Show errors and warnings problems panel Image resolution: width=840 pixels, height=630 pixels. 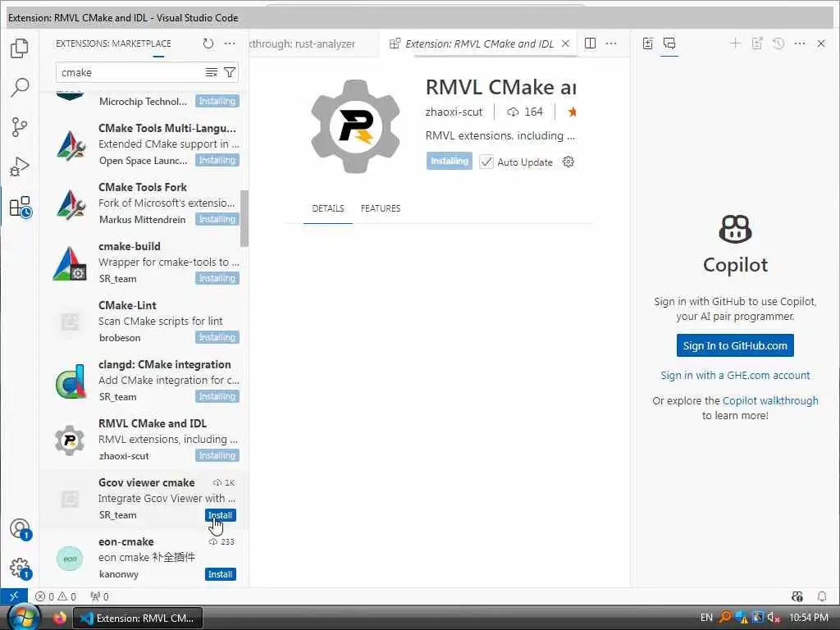point(56,596)
